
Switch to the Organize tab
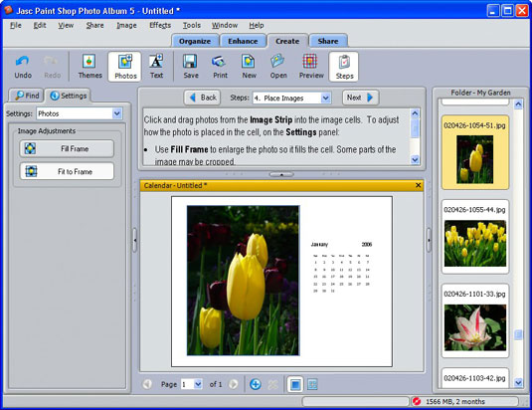click(195, 41)
